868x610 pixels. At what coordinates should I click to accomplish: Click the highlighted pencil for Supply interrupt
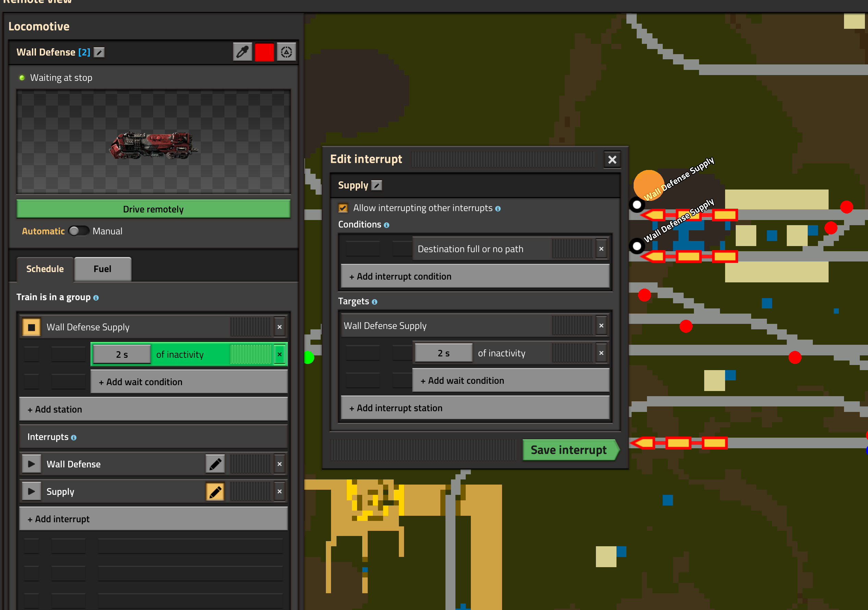coord(215,492)
